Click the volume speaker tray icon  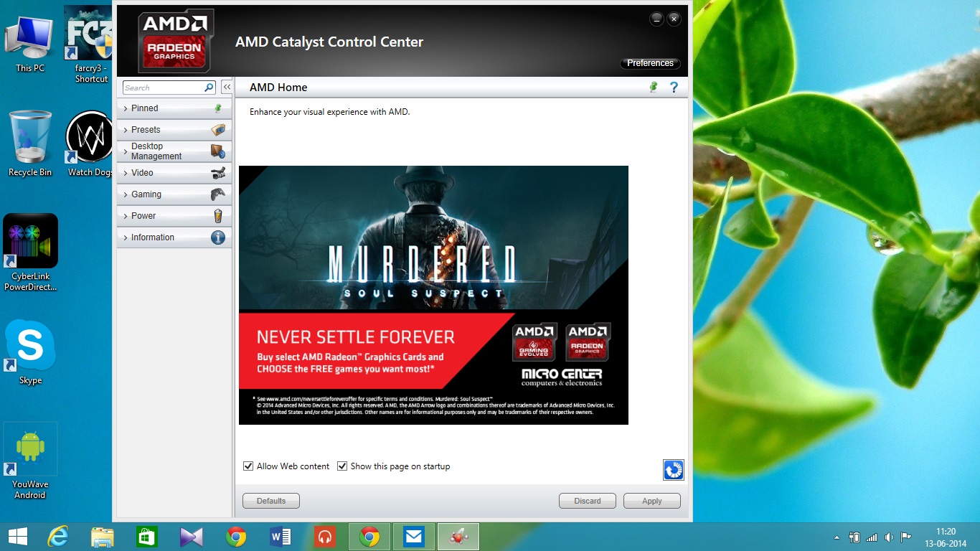(889, 537)
